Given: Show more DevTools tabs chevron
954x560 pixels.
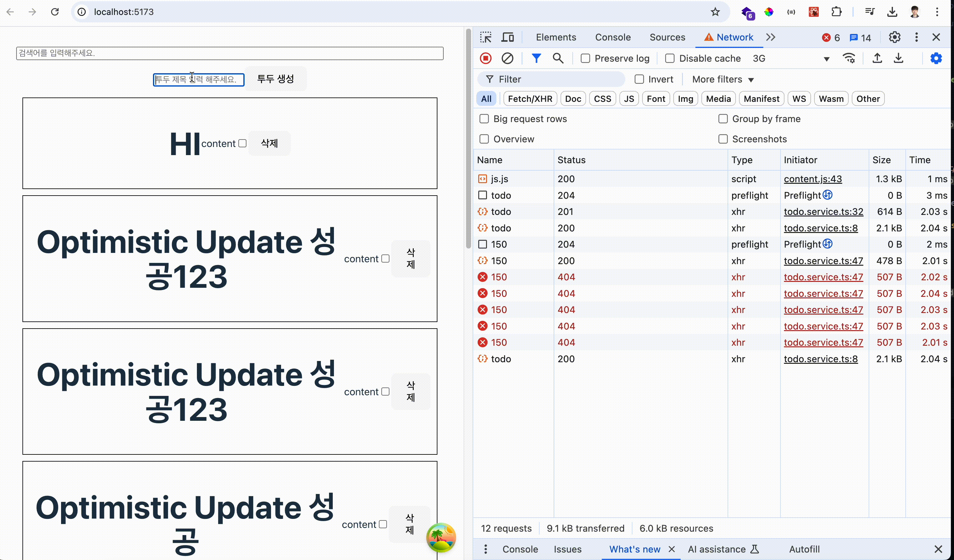Looking at the screenshot, I should [770, 37].
